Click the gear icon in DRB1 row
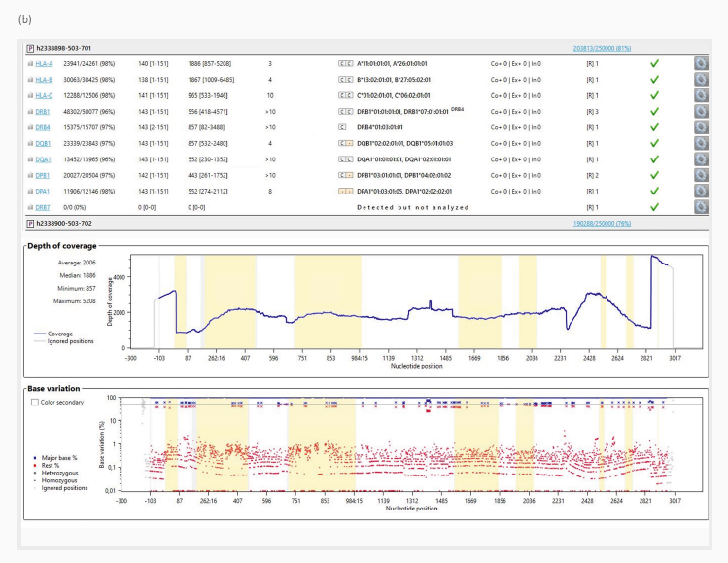This screenshot has width=728, height=563. (700, 113)
